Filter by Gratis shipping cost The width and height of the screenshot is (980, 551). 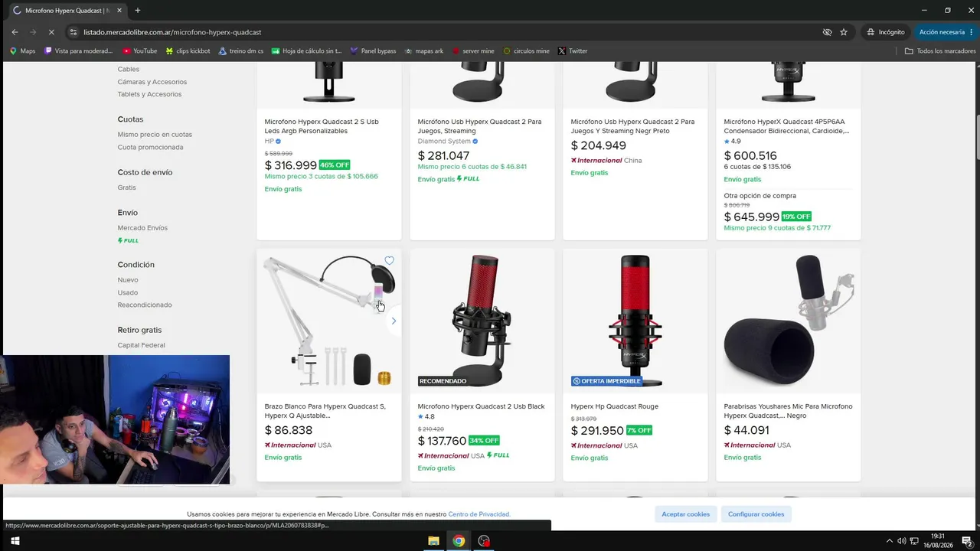point(127,187)
